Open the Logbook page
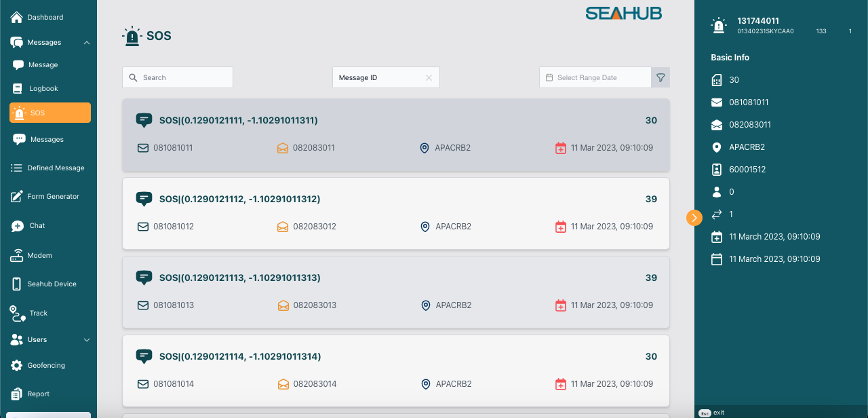This screenshot has width=868, height=418. [x=43, y=88]
